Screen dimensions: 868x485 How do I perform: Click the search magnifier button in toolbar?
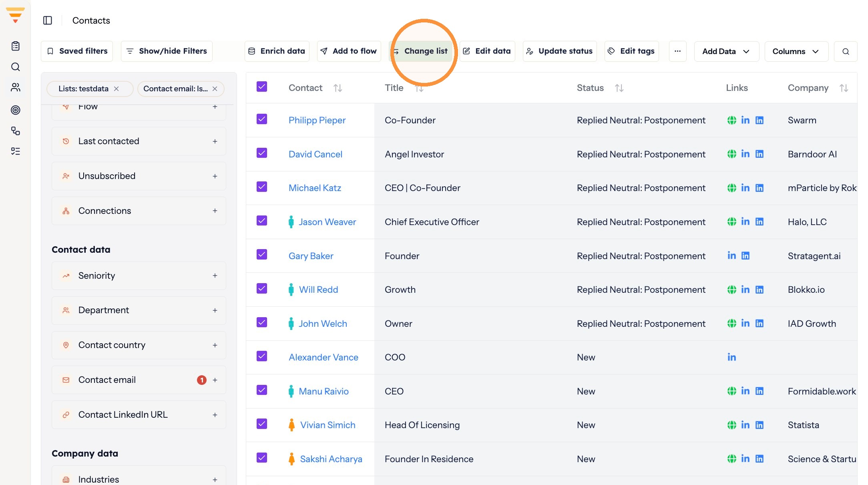point(846,51)
